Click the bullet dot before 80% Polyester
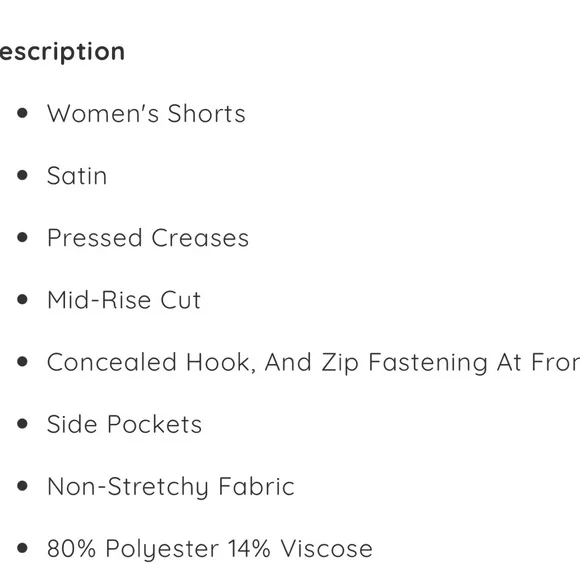This screenshot has height=580, width=580. 23,548
